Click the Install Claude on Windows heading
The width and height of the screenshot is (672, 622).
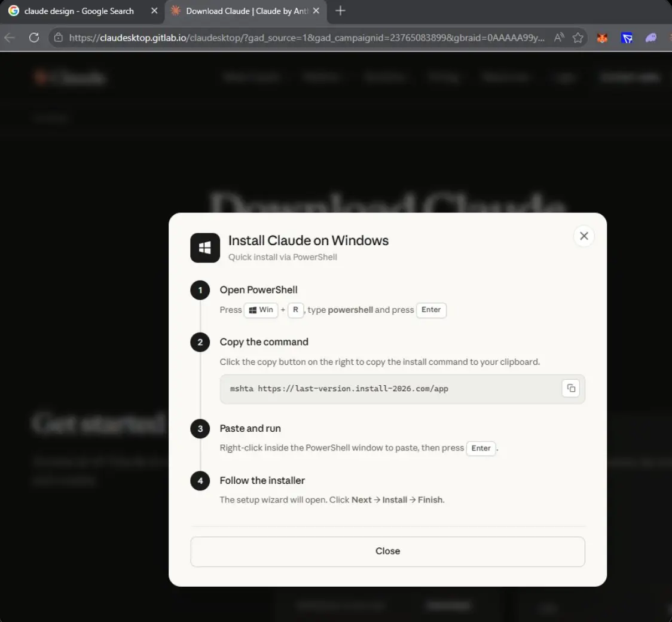[x=308, y=240]
